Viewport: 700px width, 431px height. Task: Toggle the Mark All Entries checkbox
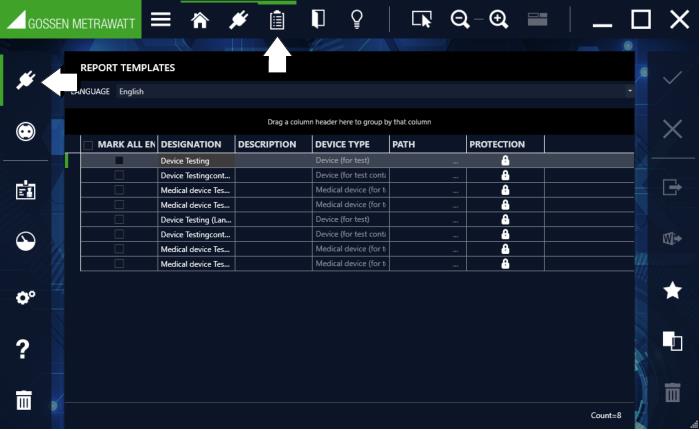88,145
